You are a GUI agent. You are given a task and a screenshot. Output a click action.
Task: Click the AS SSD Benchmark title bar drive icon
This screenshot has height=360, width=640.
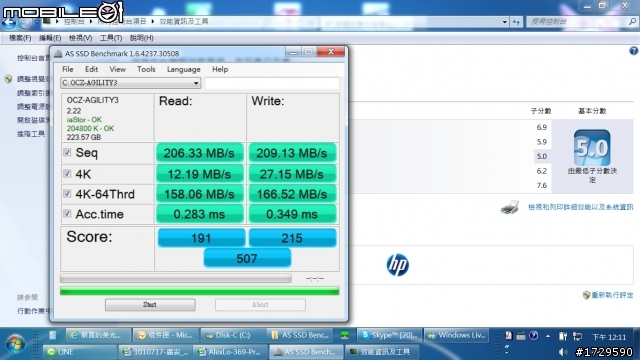point(58,53)
